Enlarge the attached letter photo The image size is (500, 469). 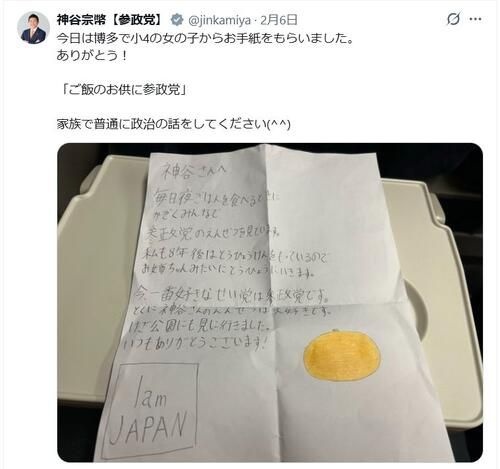click(x=270, y=303)
